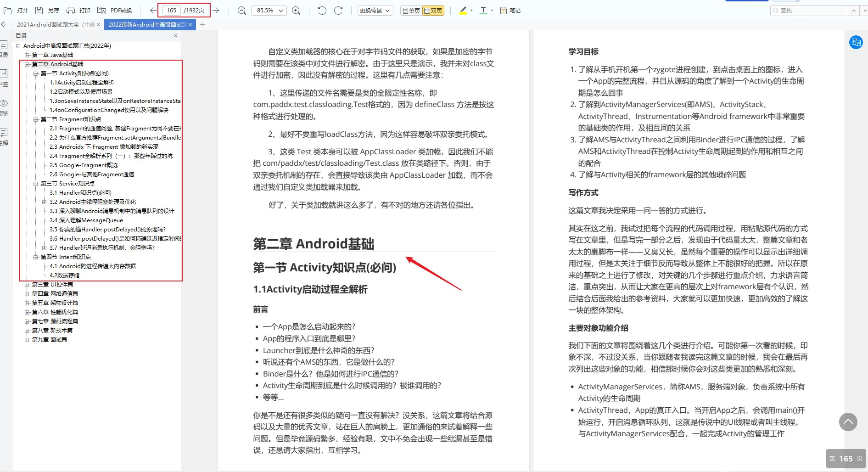Screen dimensions: 868x472
Task: Close the 2021Android面试题大全 tab
Action: (x=98, y=24)
